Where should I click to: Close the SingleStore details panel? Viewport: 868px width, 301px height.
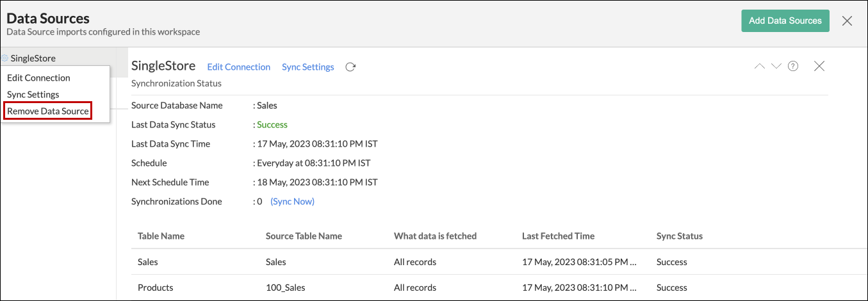tap(819, 66)
